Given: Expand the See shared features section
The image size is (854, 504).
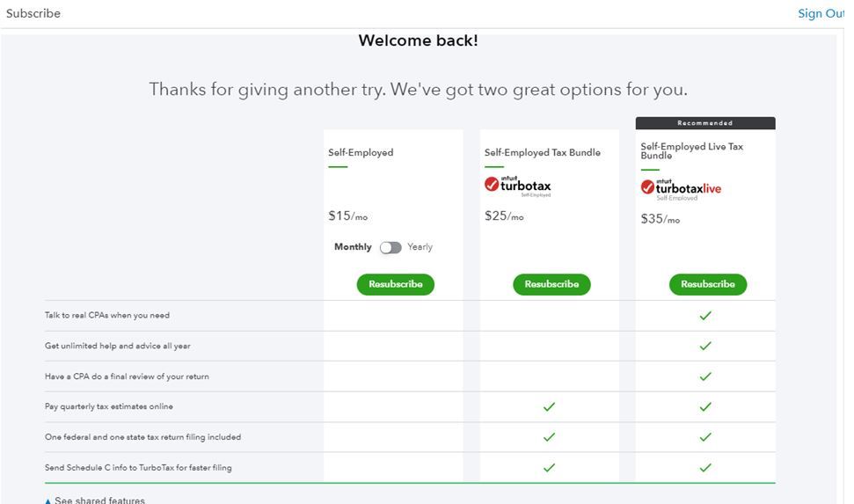Looking at the screenshot, I should [x=95, y=500].
